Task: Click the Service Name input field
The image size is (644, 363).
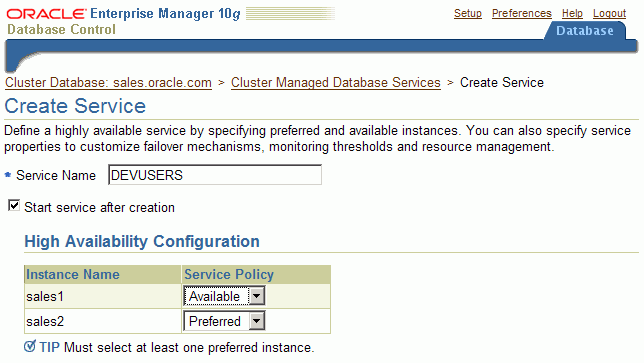Action: (x=215, y=175)
